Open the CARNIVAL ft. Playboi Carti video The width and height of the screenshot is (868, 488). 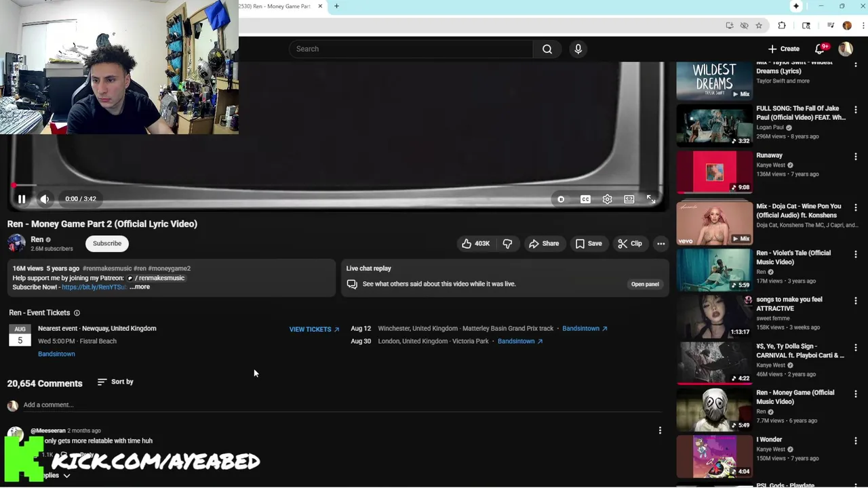pyautogui.click(x=715, y=363)
